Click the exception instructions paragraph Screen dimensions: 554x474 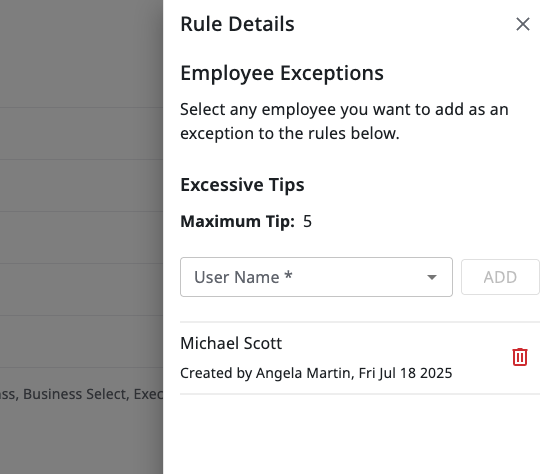[344, 121]
